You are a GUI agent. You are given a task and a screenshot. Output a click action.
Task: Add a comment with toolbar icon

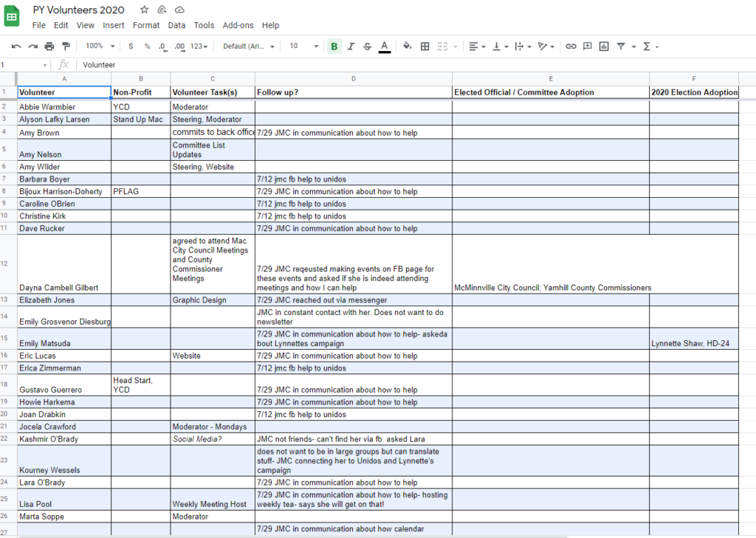[588, 46]
